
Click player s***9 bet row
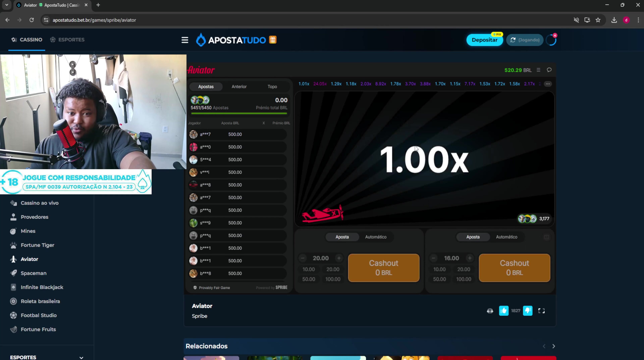pyautogui.click(x=237, y=223)
